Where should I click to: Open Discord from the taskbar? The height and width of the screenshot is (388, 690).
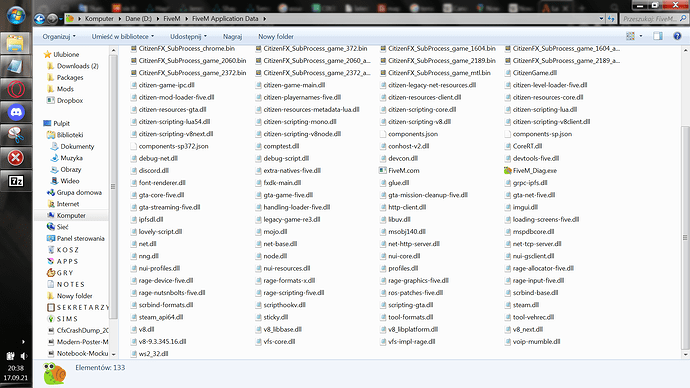16,112
